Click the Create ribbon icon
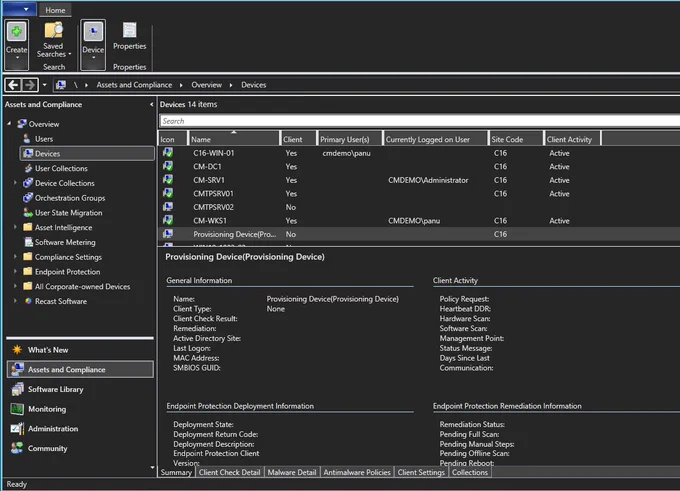 16,32
